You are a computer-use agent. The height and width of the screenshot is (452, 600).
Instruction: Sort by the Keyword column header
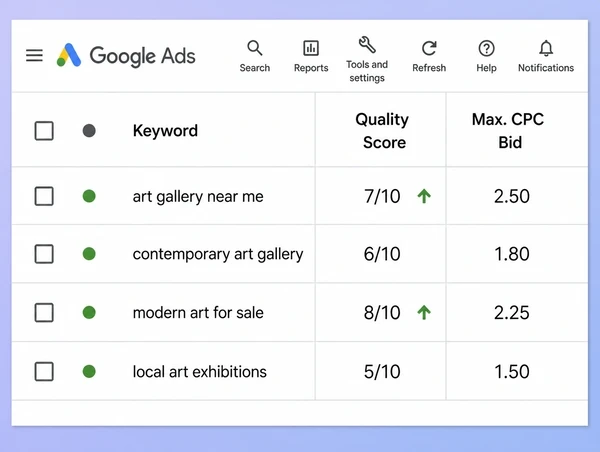click(165, 131)
